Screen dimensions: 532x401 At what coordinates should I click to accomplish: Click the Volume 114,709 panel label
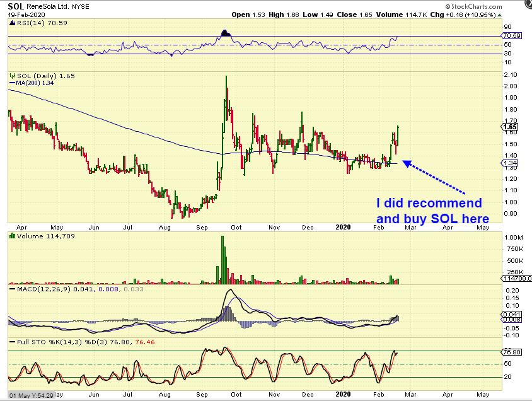tap(46, 236)
